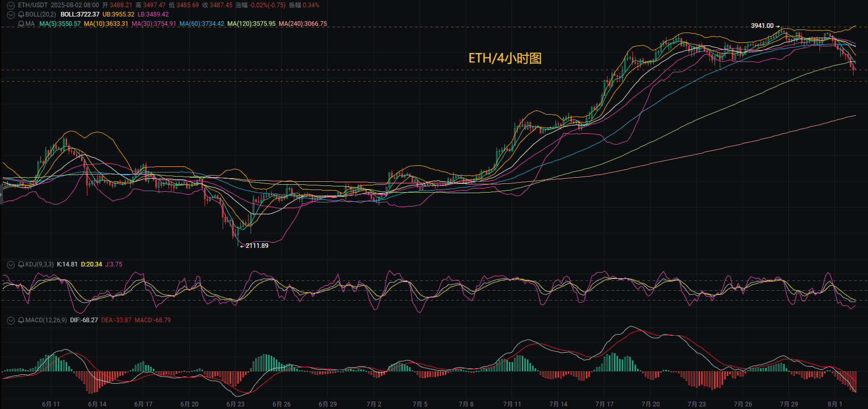Collapse the KDJ indicator panel chevron
This screenshot has height=409, width=868.
pos(10,264)
